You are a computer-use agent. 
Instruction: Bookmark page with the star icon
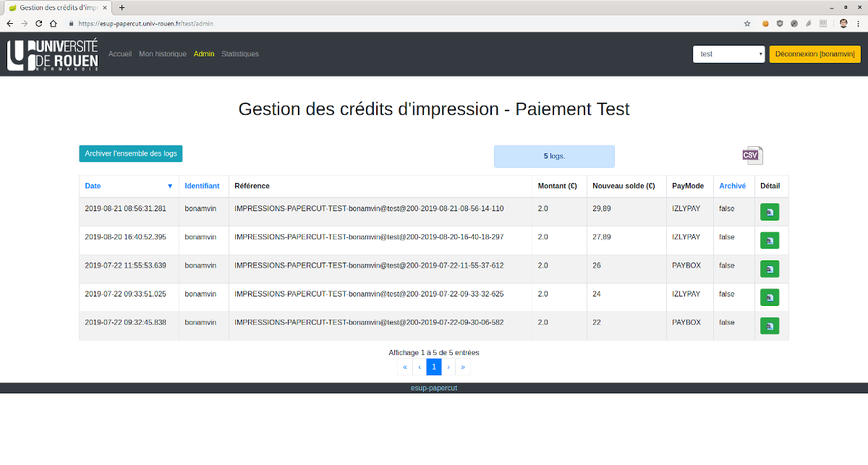[x=747, y=23]
